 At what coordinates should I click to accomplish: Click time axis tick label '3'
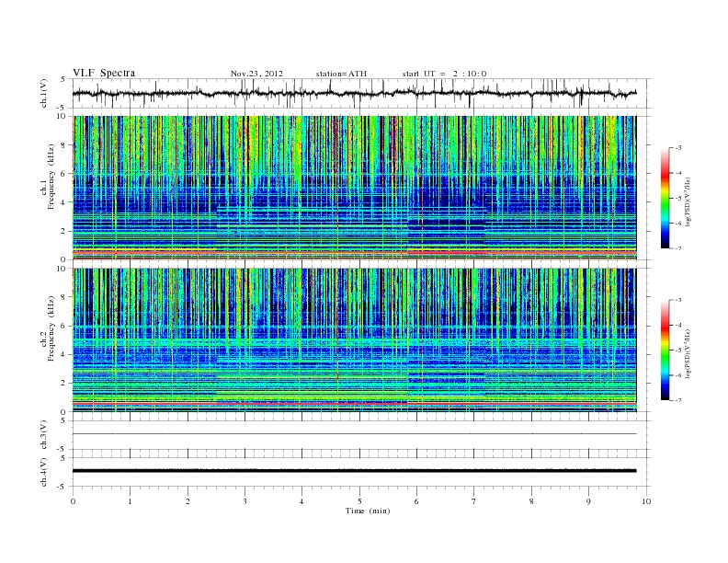245,501
